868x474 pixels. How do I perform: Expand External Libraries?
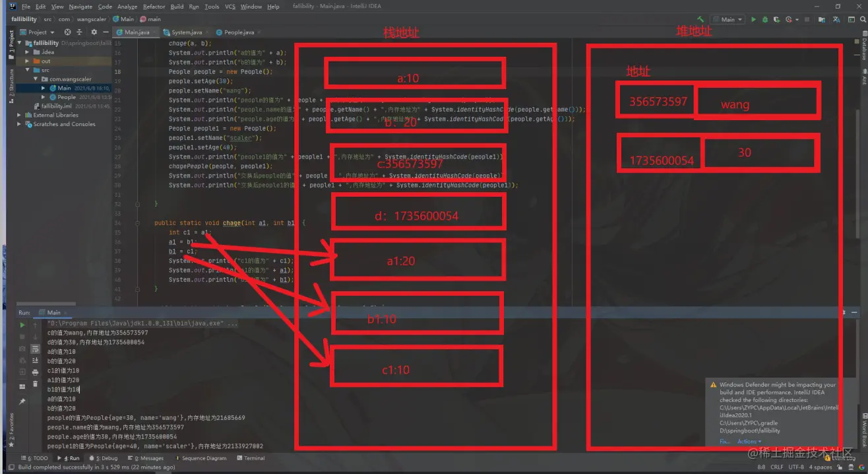click(x=19, y=115)
